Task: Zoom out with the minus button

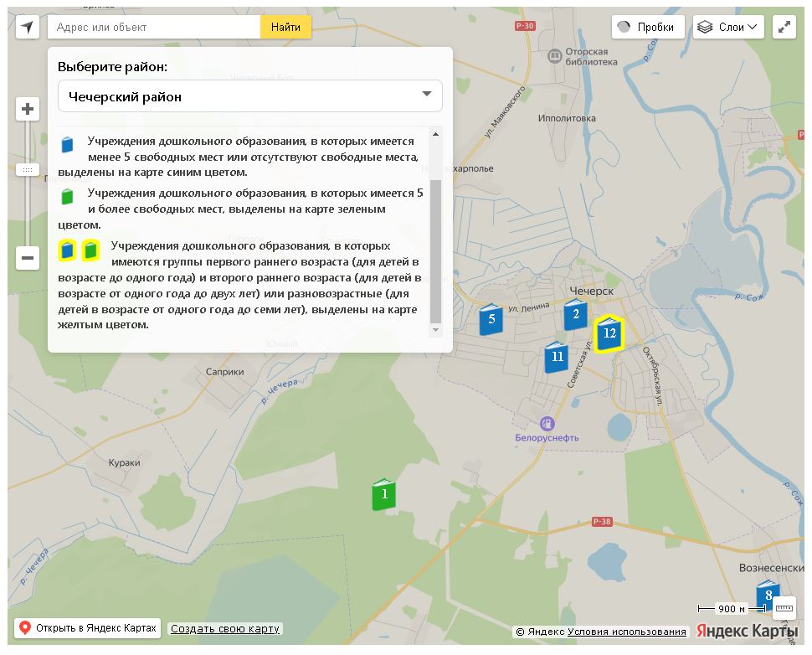Action: coord(28,258)
